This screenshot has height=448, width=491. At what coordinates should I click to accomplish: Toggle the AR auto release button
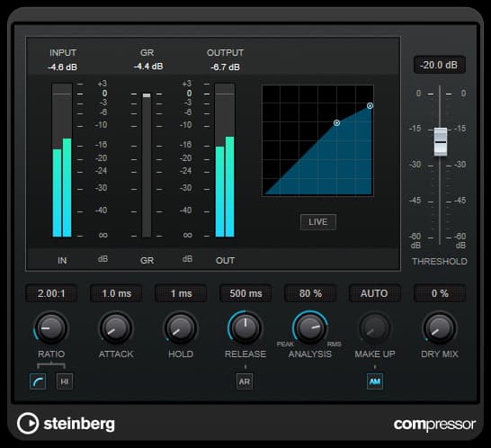245,381
